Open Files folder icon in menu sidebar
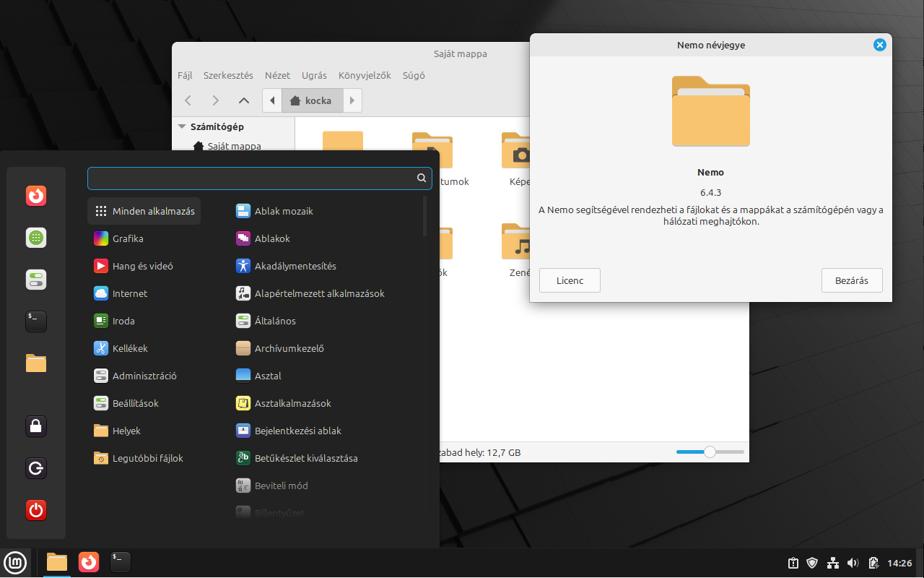Screen dimensions: 924x578 (x=36, y=363)
